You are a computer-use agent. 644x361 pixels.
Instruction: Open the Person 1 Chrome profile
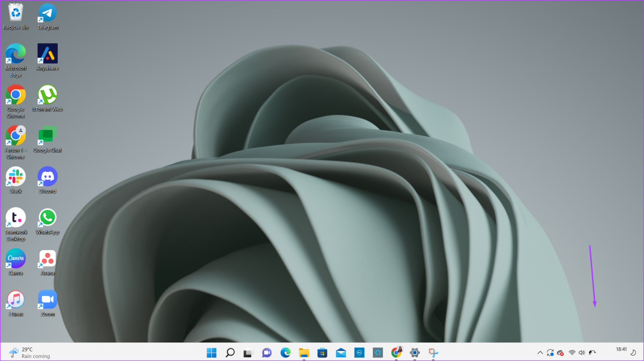tap(16, 135)
